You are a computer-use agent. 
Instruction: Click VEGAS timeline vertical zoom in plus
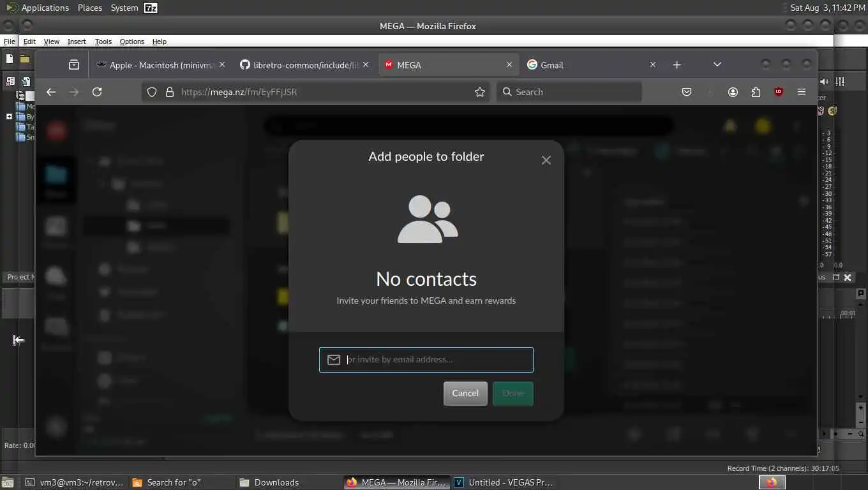(860, 407)
